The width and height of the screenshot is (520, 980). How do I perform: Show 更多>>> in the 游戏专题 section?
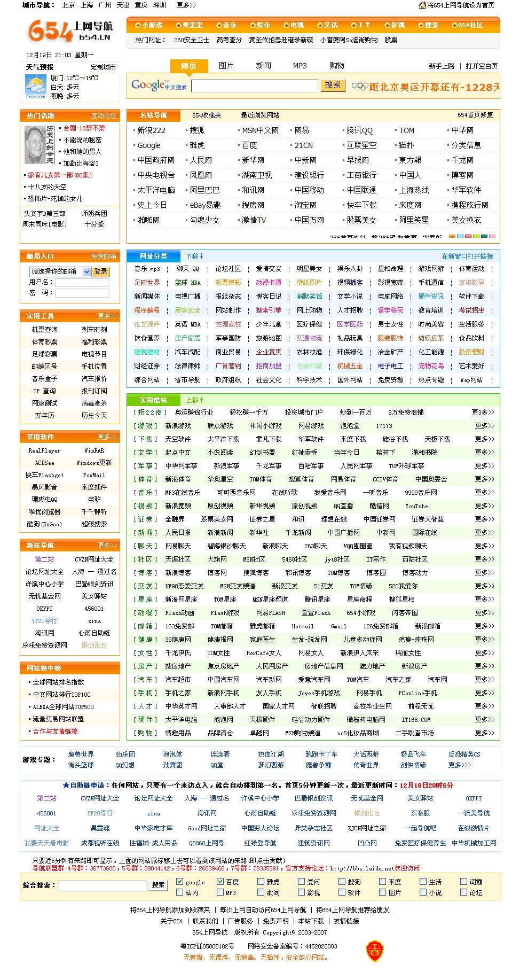point(460,765)
